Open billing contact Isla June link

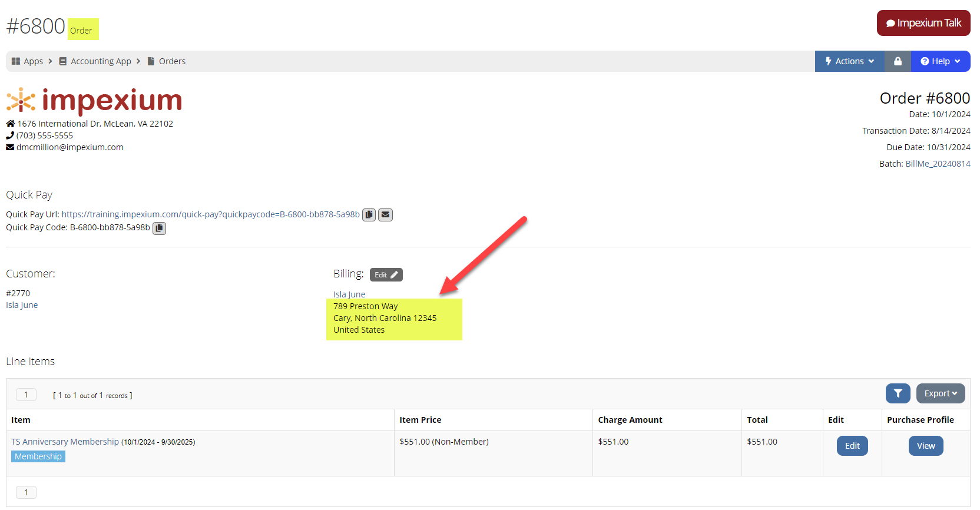pyautogui.click(x=349, y=294)
